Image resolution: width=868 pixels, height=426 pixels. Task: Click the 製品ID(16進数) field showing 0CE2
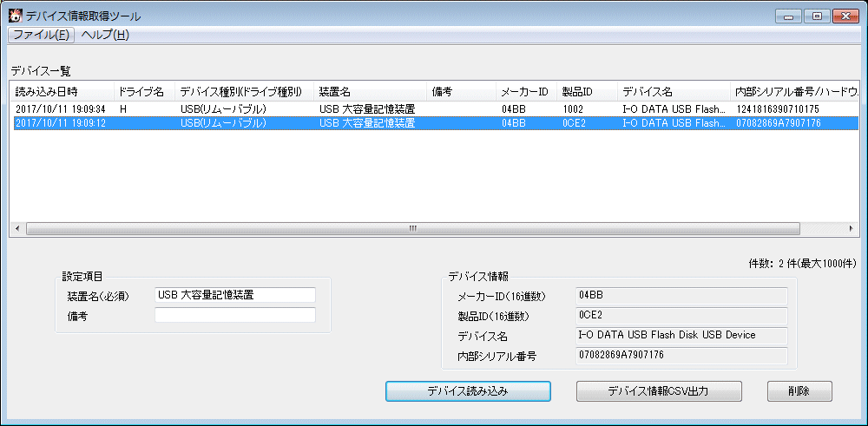[681, 316]
